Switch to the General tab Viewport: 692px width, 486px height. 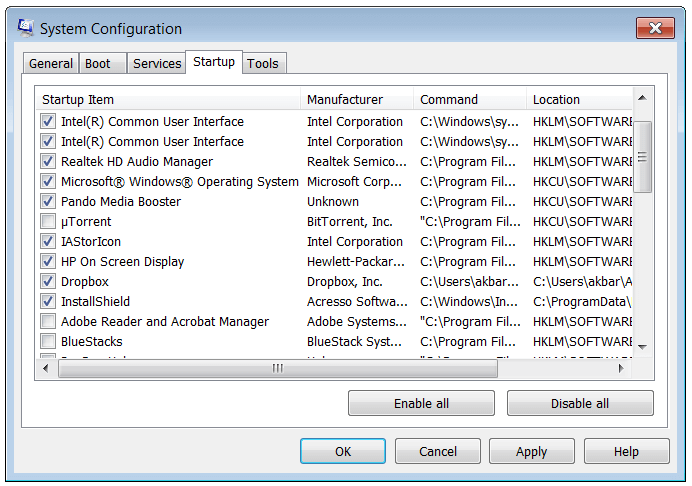pyautogui.click(x=51, y=64)
